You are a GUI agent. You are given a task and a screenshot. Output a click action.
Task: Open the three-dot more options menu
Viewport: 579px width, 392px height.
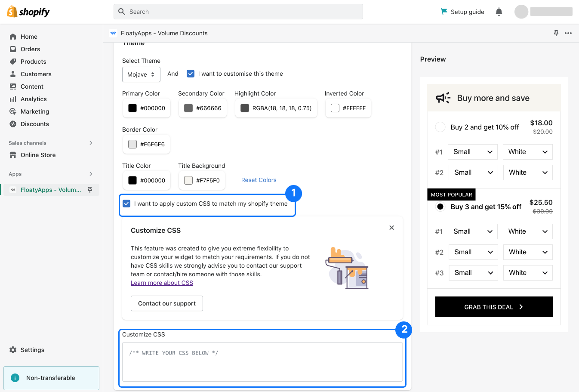(568, 33)
